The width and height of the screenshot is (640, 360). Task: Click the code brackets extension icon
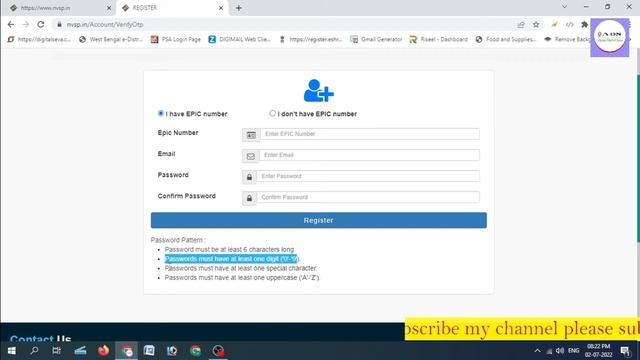[569, 25]
